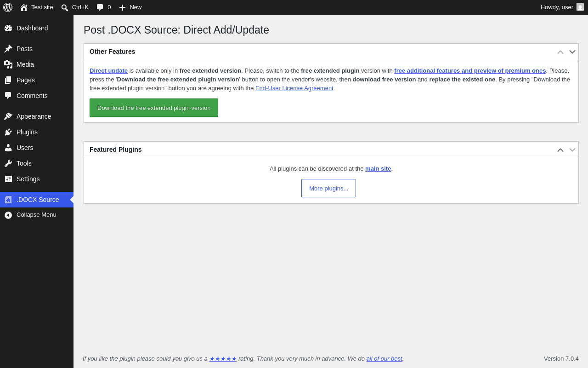The height and width of the screenshot is (368, 588).
Task: Click the Featured Plugins panel heading
Action: [116, 149]
